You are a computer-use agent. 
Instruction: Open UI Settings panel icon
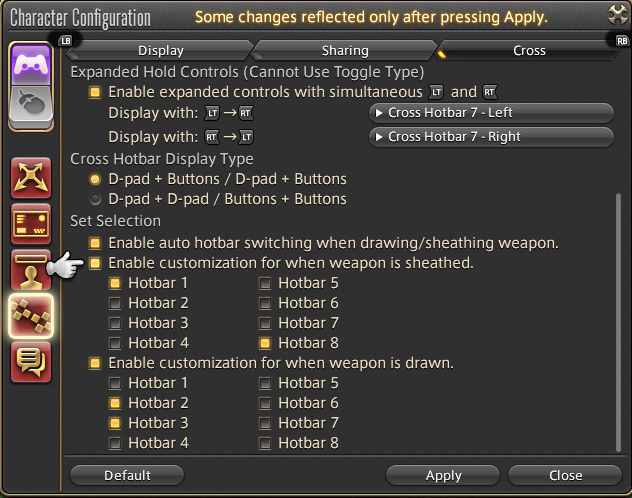(31, 224)
